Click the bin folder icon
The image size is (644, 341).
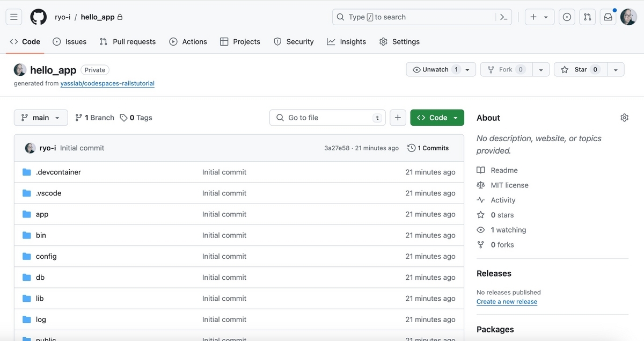point(27,235)
